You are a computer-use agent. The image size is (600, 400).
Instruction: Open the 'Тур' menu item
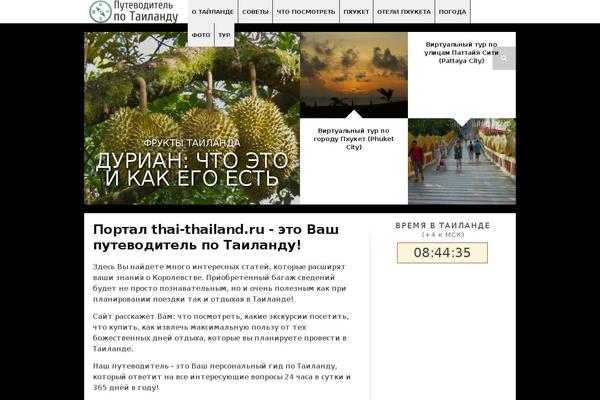224,35
